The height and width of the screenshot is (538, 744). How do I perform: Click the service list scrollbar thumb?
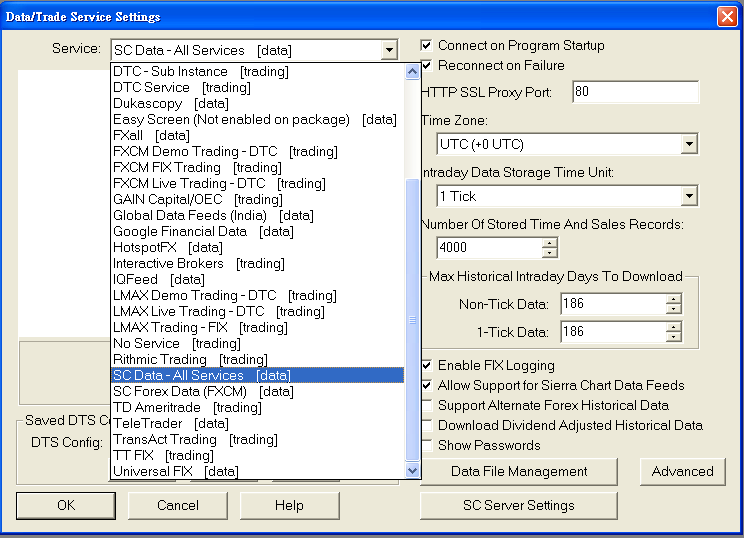[412, 320]
